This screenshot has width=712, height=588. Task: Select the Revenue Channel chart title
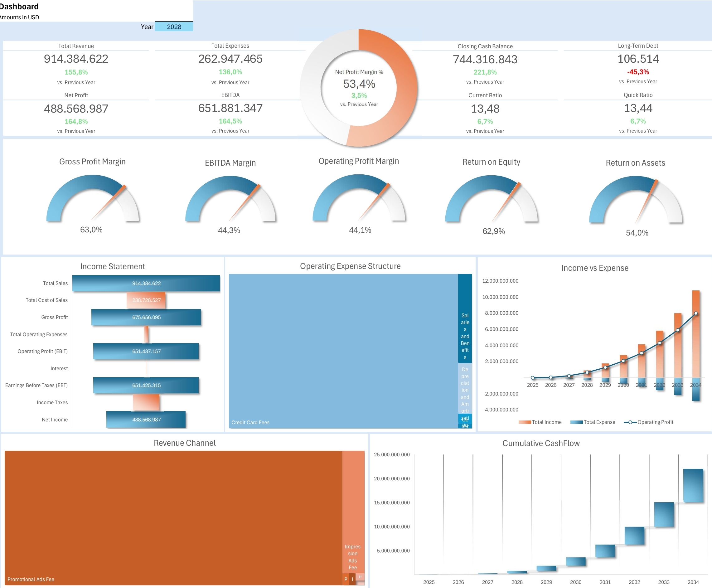point(185,443)
